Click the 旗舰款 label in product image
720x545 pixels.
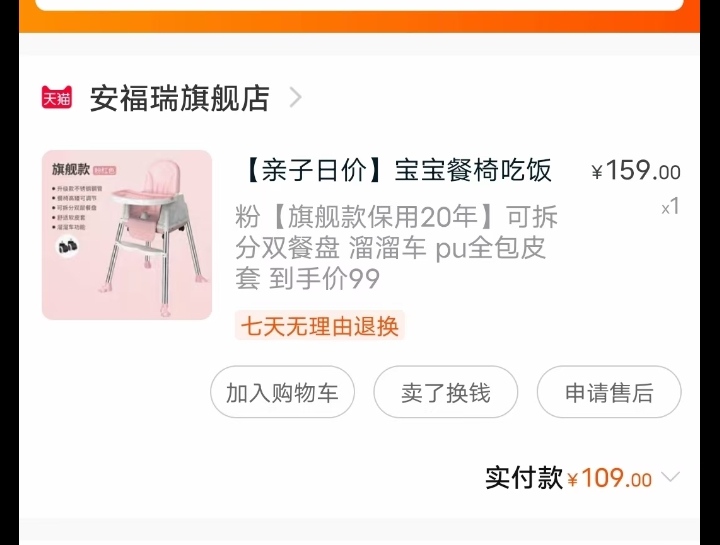pos(71,169)
